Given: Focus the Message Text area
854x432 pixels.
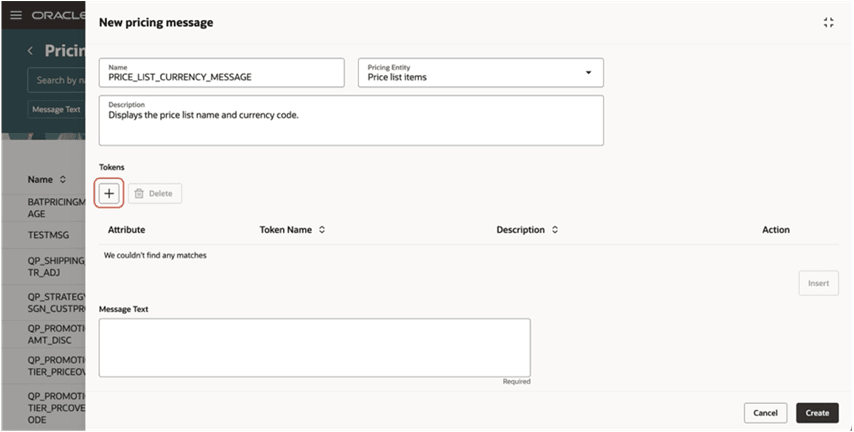Looking at the screenshot, I should pyautogui.click(x=314, y=348).
